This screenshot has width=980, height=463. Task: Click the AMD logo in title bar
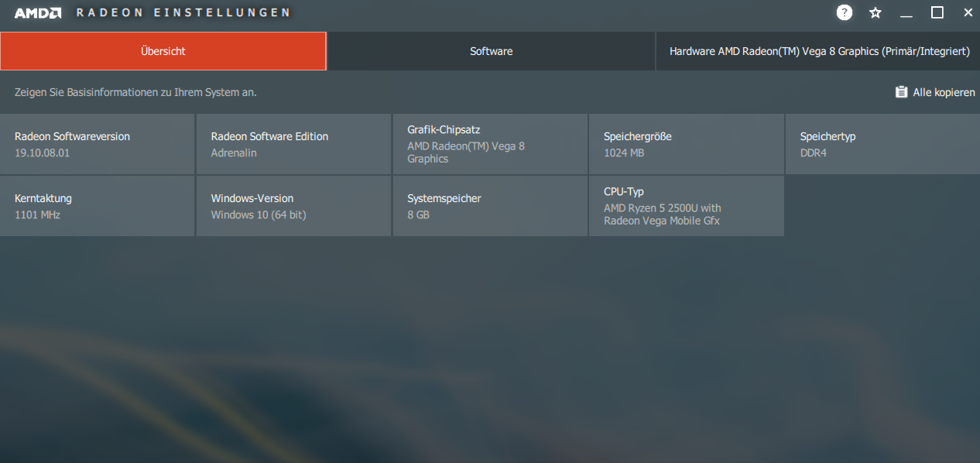(x=38, y=12)
